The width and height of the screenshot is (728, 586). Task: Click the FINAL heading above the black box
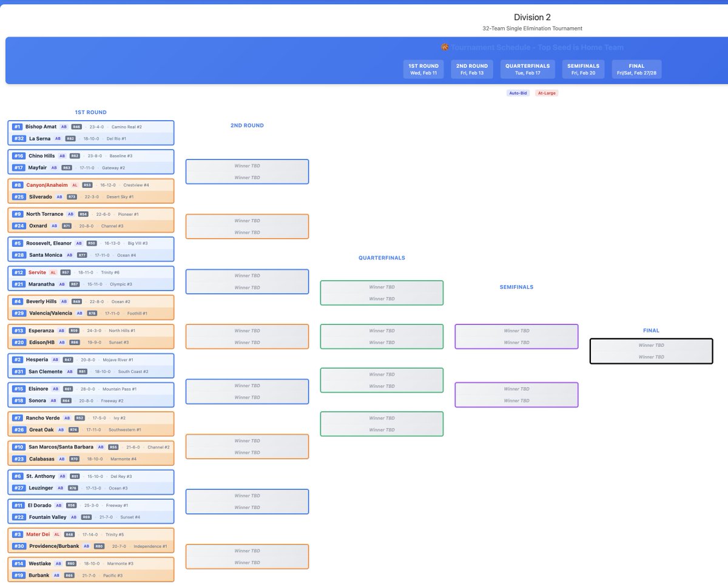651,331
